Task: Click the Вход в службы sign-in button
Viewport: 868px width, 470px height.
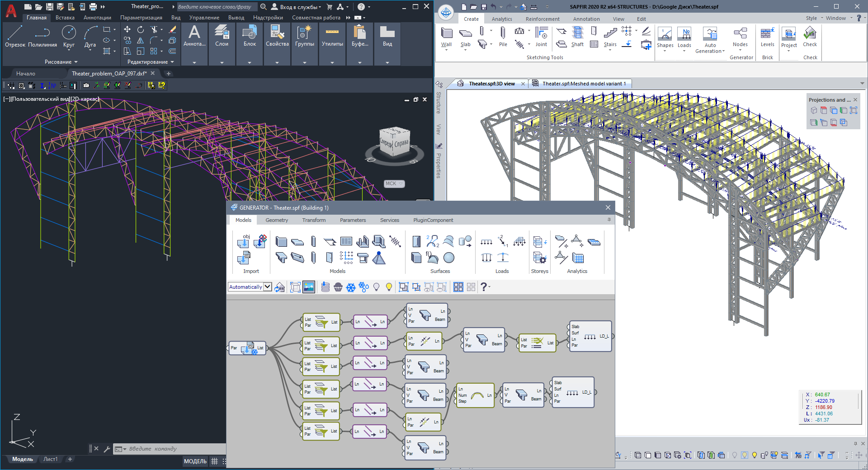Action: click(296, 7)
